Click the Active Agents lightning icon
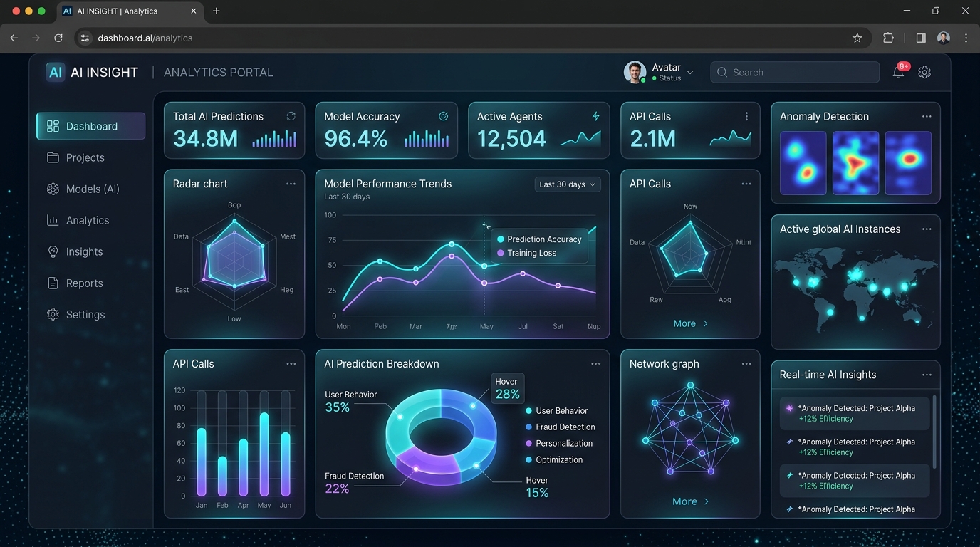This screenshot has height=547, width=980. coord(596,116)
